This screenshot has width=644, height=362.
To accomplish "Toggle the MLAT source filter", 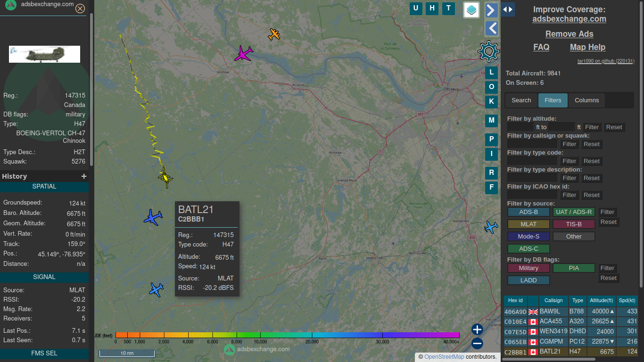I will click(x=528, y=224).
